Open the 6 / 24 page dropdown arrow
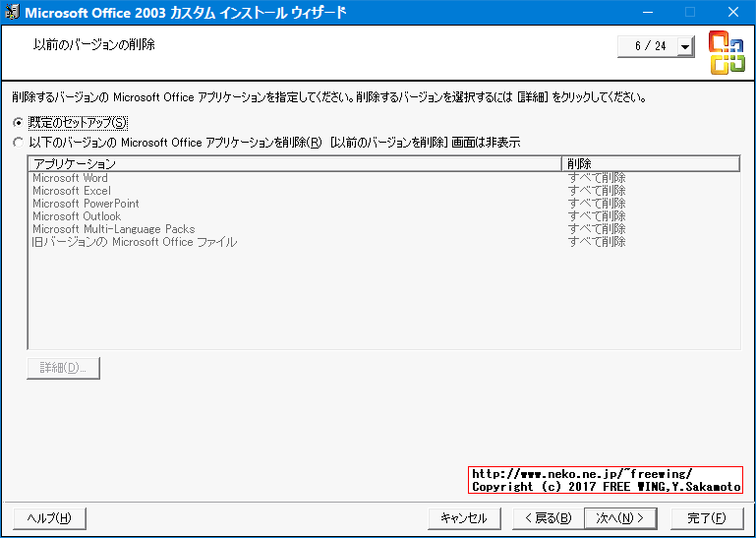 click(684, 47)
